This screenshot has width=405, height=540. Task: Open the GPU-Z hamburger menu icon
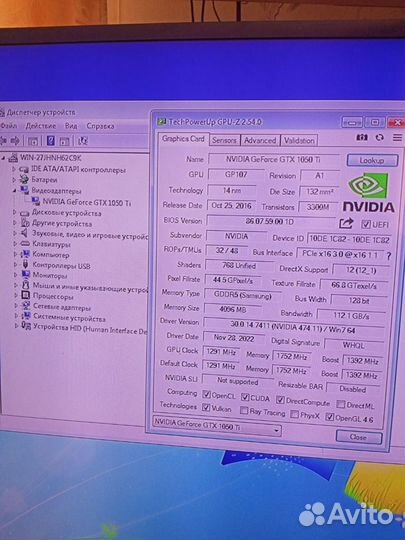[397, 138]
